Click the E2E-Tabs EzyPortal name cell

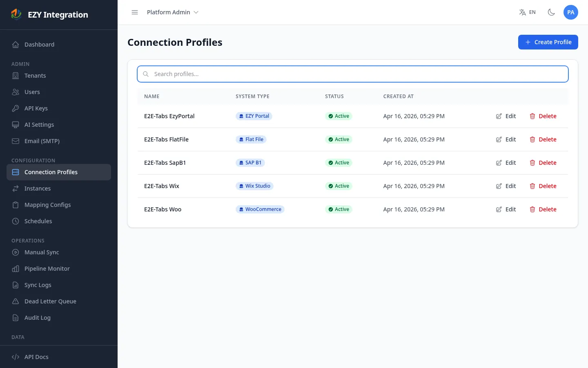pos(169,116)
